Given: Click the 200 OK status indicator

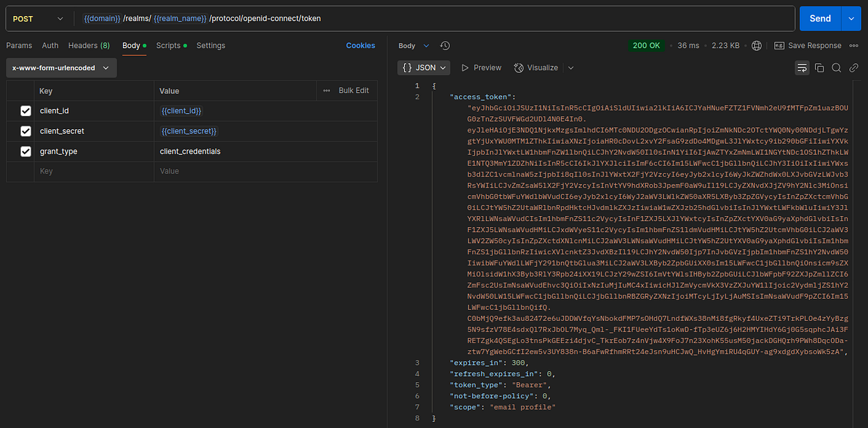Looking at the screenshot, I should [646, 45].
